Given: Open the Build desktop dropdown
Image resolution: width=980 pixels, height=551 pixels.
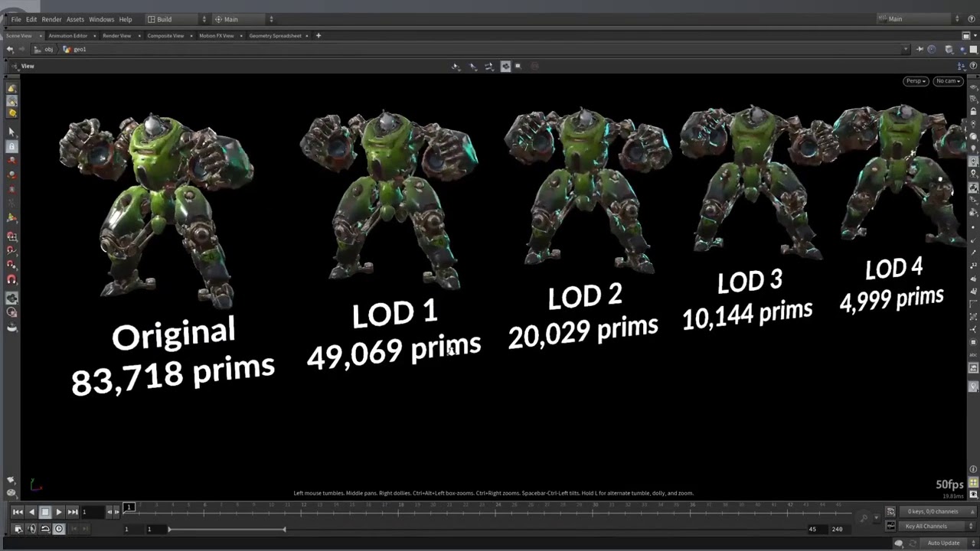Looking at the screenshot, I should click(x=176, y=19).
